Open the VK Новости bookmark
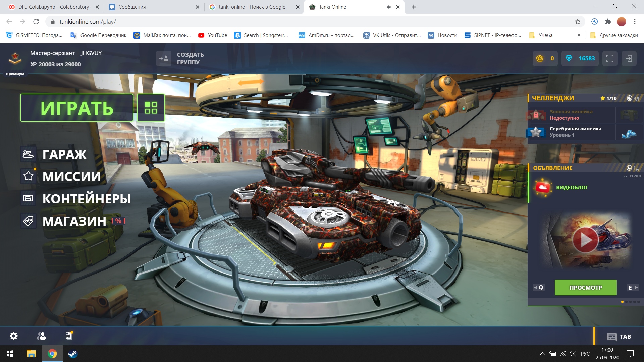Screen dimensions: 644x362 (x=442, y=35)
